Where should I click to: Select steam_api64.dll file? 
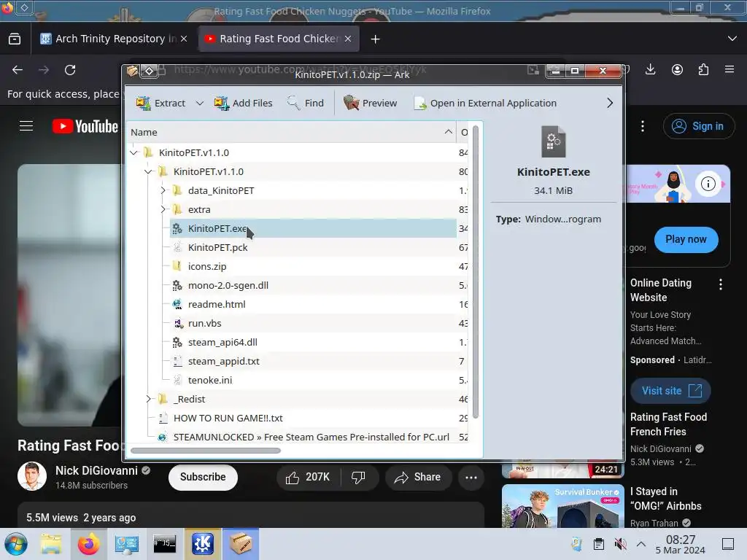click(222, 343)
